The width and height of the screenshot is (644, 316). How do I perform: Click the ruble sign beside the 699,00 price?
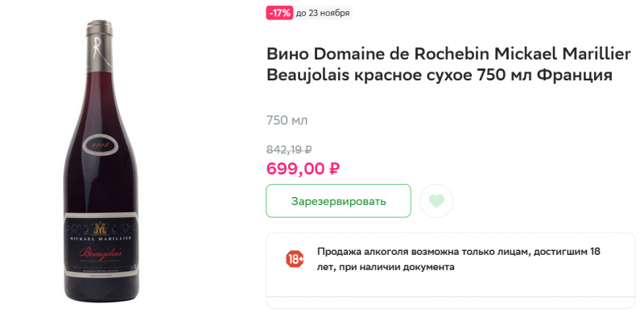[334, 168]
